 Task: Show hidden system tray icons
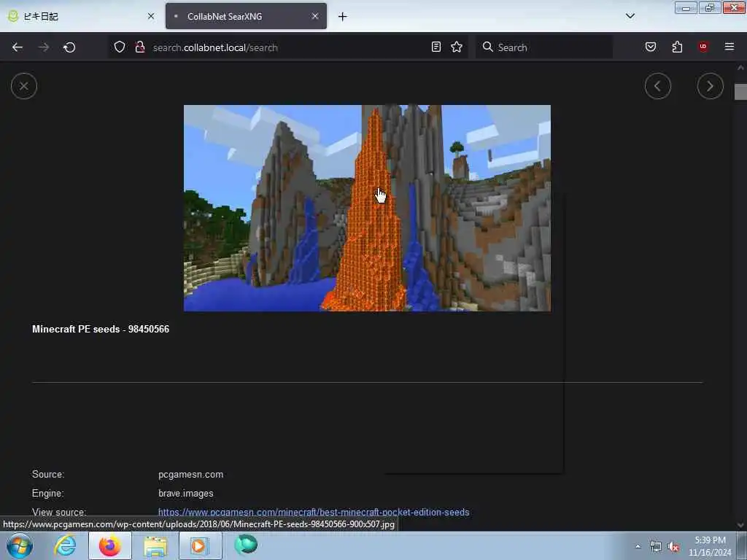pos(638,546)
